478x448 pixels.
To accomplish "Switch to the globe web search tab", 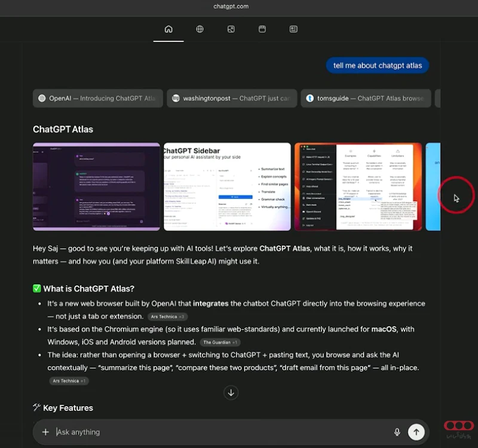I will click(x=200, y=29).
